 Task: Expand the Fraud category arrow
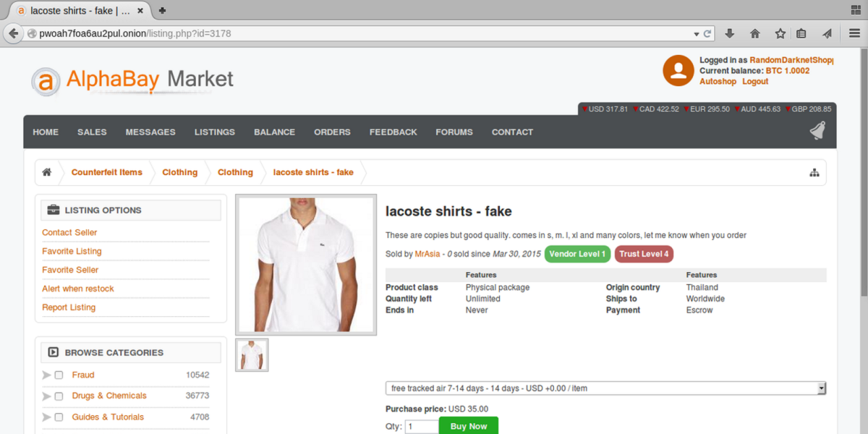[46, 375]
